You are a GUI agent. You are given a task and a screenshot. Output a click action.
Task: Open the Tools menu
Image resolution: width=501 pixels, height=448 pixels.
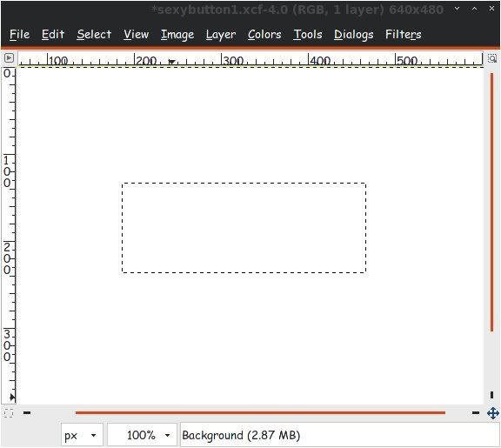click(x=308, y=34)
